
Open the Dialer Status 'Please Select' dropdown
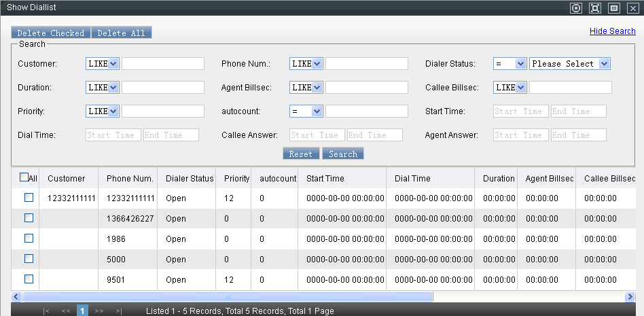pos(570,64)
